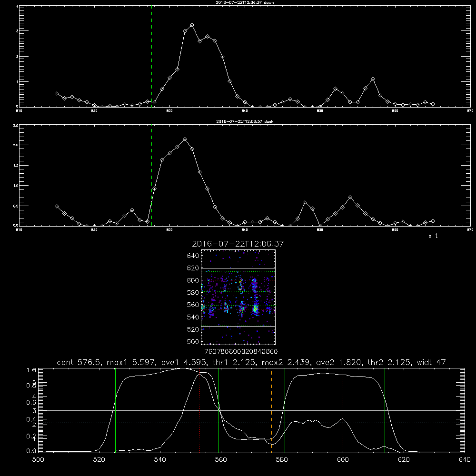The height and width of the screenshot is (476, 476).
Task: Select the 'thr1 2.125' statistic text
Action: tap(233, 362)
